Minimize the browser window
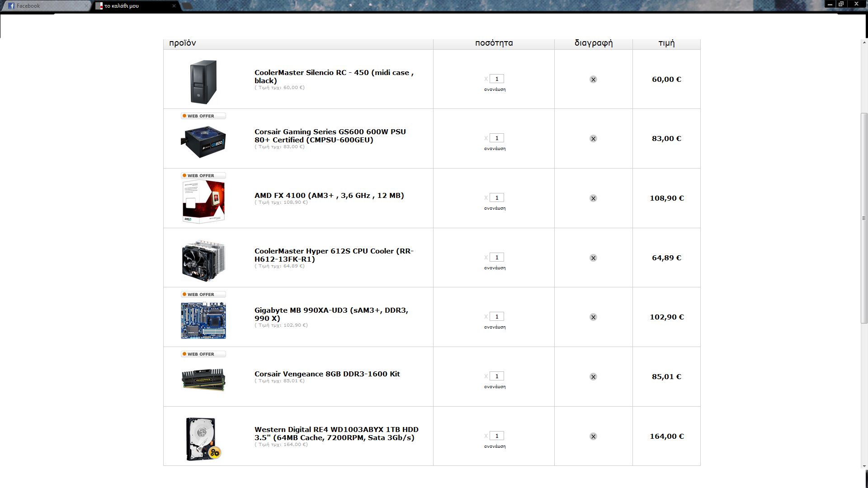This screenshot has width=868, height=488. 830,4
